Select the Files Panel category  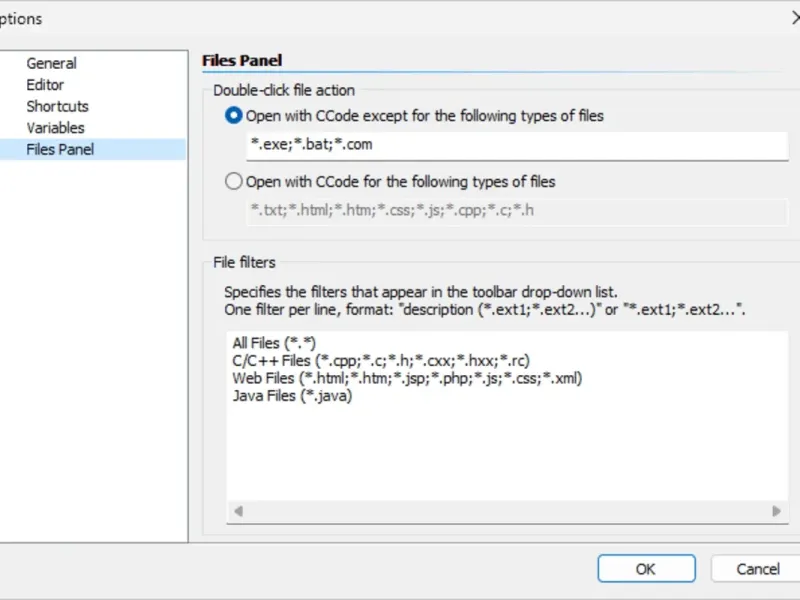pyautogui.click(x=60, y=150)
